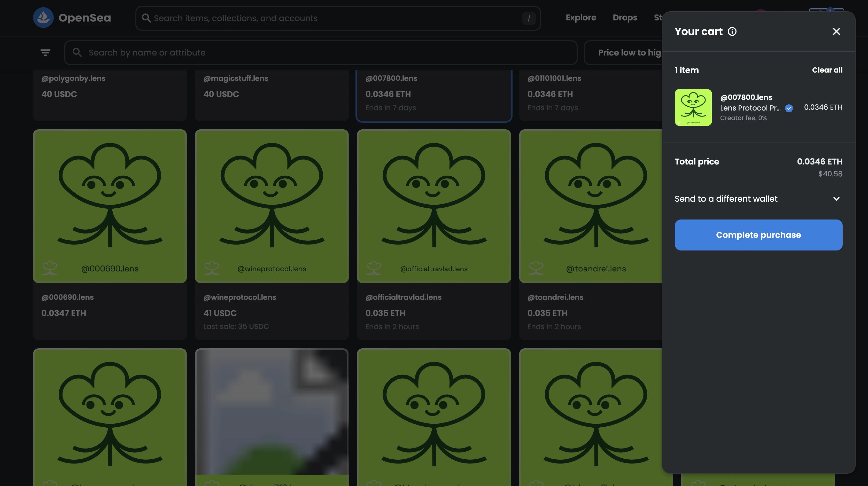Image resolution: width=868 pixels, height=486 pixels.
Task: Open the OpenSea wordmark home link
Action: 84,18
